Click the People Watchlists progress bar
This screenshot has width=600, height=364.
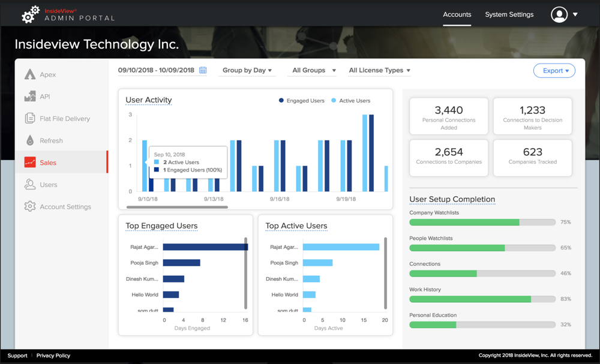coord(482,248)
